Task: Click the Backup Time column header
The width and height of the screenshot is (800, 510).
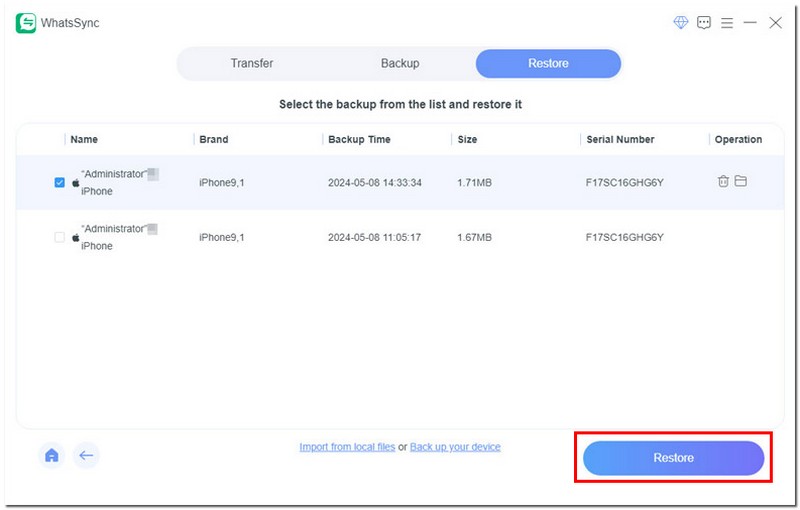Action: pos(359,139)
